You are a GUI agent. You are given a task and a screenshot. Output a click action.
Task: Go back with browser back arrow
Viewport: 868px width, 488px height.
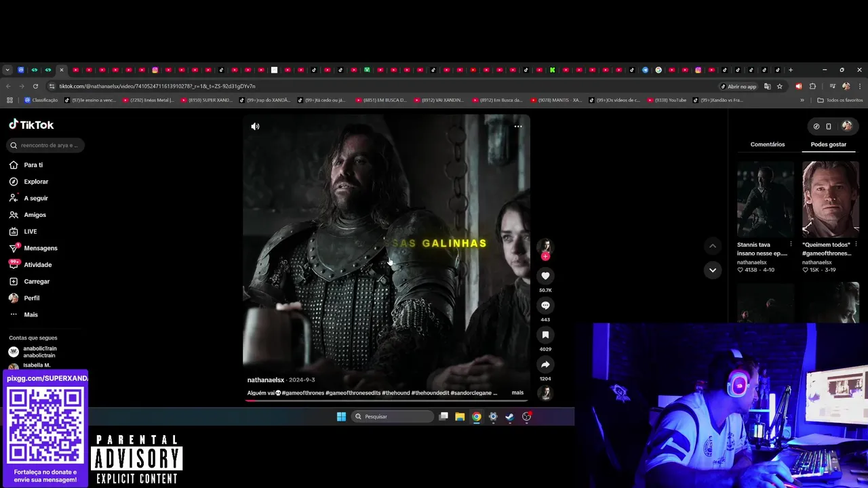[x=8, y=87]
